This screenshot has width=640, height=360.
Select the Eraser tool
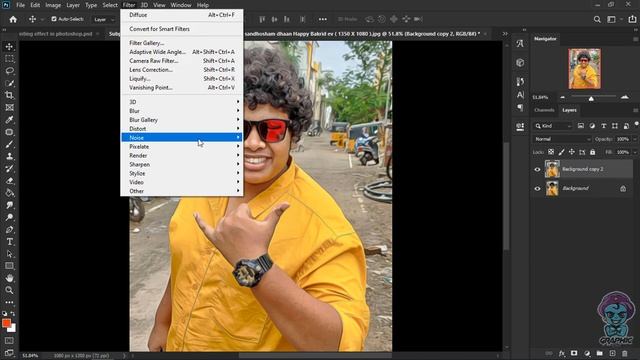click(9, 181)
